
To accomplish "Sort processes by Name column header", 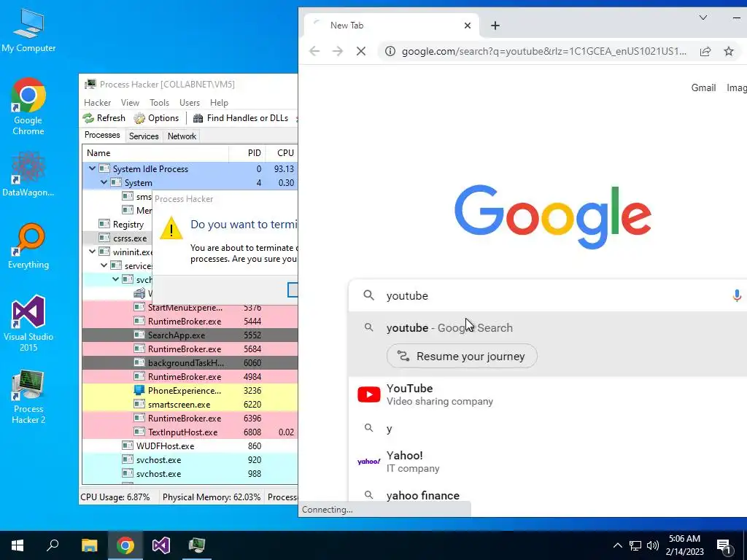I will (155, 153).
